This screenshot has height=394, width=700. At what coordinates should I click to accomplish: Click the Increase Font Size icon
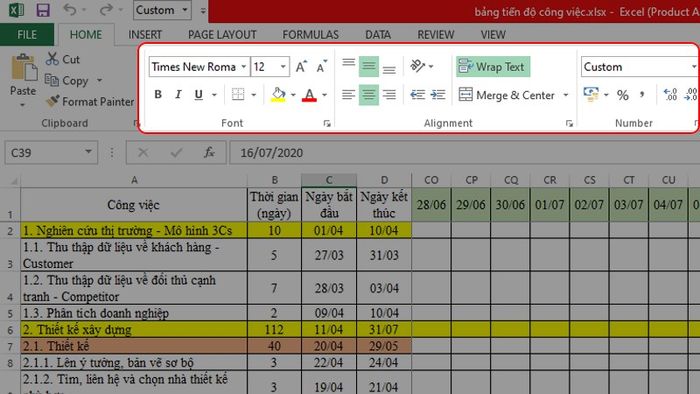(x=301, y=66)
